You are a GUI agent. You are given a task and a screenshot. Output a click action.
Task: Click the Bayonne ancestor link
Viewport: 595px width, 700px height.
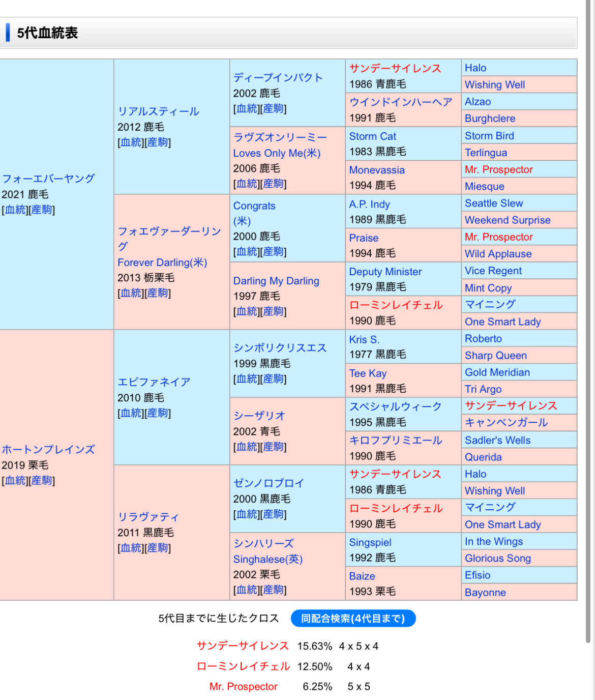[x=485, y=592]
